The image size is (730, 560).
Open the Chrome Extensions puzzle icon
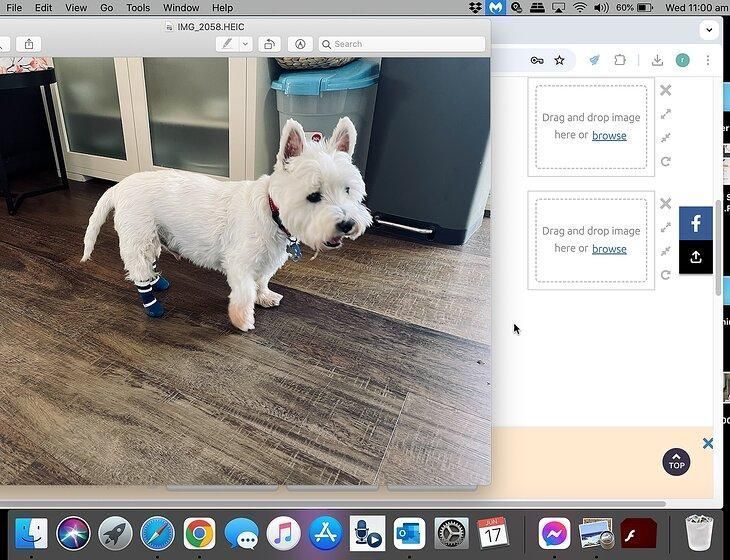tap(620, 60)
